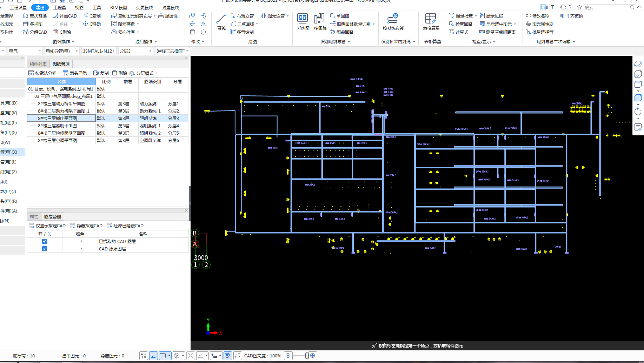
Task: Click the 单回路 single circuit tool
Action: 340,16
